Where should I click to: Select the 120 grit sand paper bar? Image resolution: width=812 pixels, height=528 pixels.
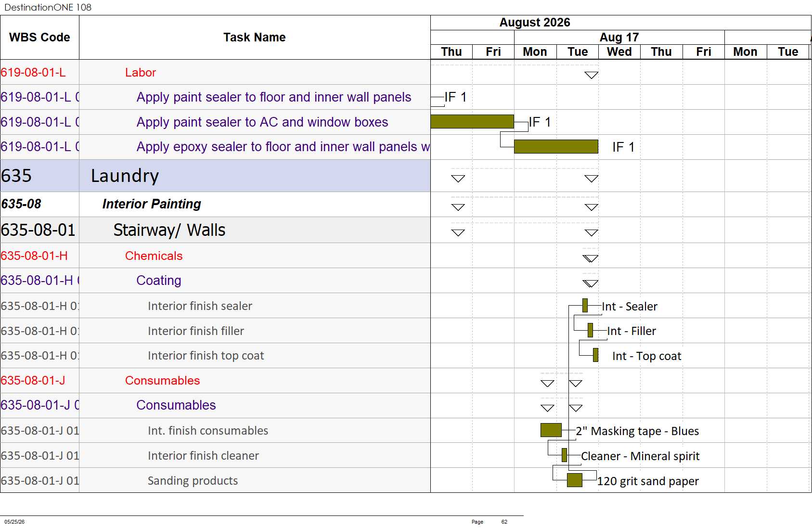(x=575, y=480)
